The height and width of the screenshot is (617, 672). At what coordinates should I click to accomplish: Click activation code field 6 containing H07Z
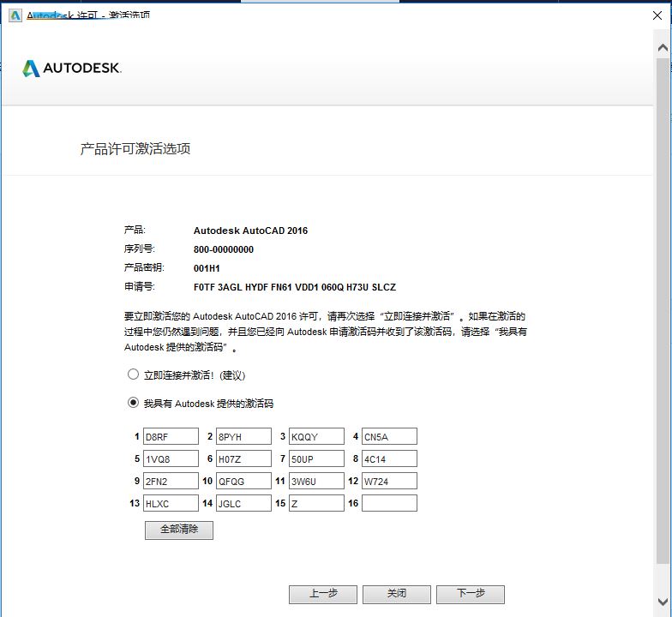click(x=243, y=458)
